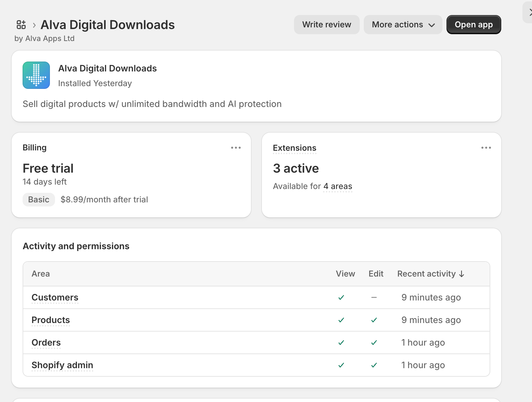This screenshot has height=402, width=532.
Task: Click the Edit column header
Action: 376,274
